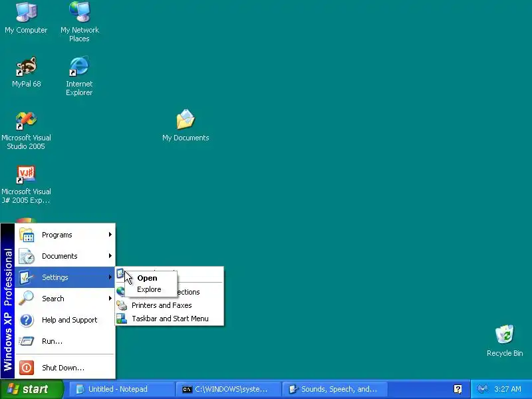The width and height of the screenshot is (532, 399).
Task: Select the My Network Places icon
Action: (x=79, y=12)
